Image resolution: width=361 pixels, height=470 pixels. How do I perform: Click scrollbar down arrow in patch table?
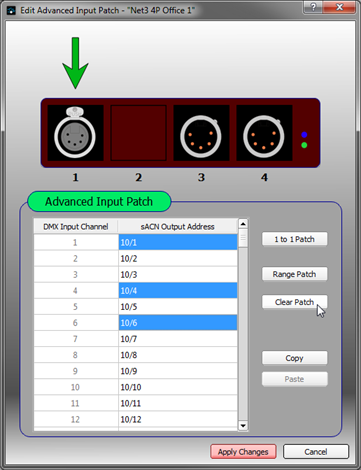point(243,426)
